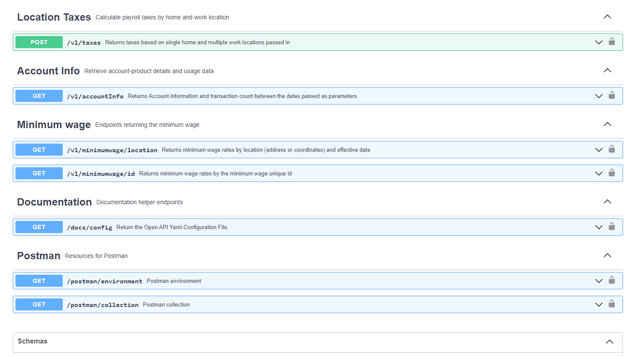Collapse the Postman section
The image size is (644, 356).
[607, 255]
